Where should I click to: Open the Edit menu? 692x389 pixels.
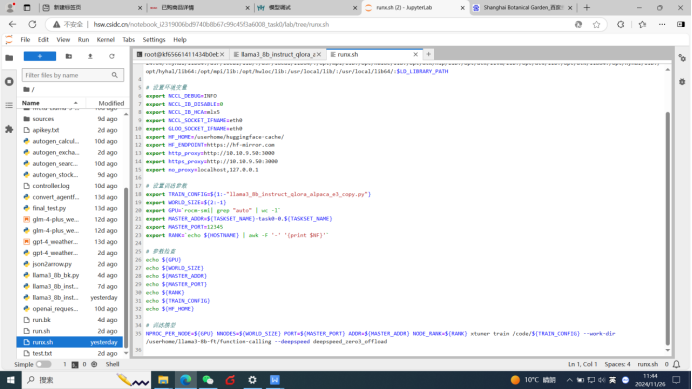[43, 39]
